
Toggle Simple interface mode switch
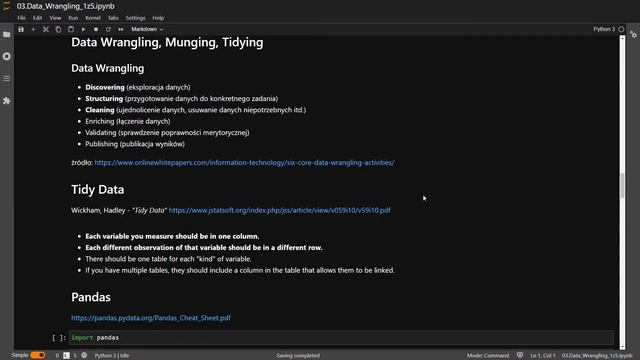[x=38, y=355]
